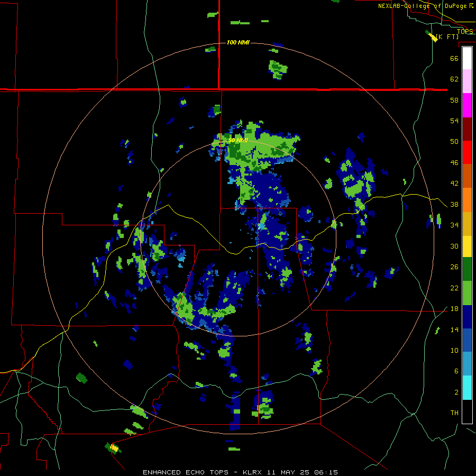The height and width of the screenshot is (476, 476).
Task: Click the K FT units label
Action: (447, 36)
